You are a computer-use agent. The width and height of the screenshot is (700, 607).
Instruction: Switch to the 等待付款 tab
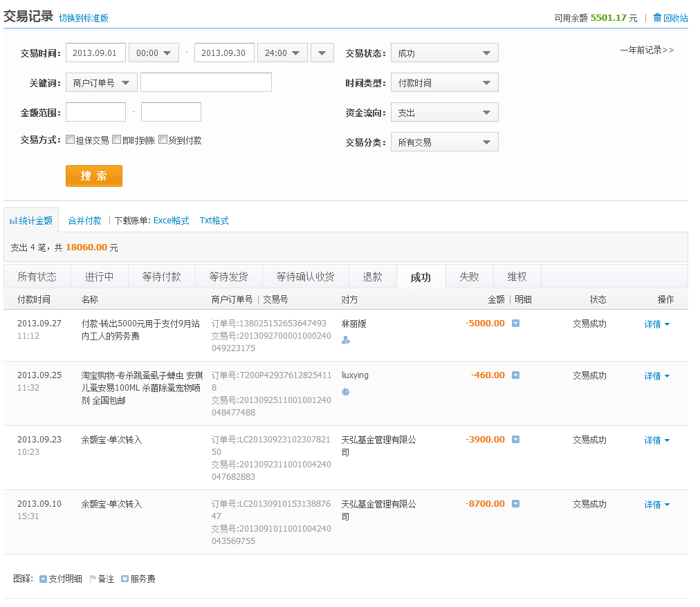(x=161, y=277)
